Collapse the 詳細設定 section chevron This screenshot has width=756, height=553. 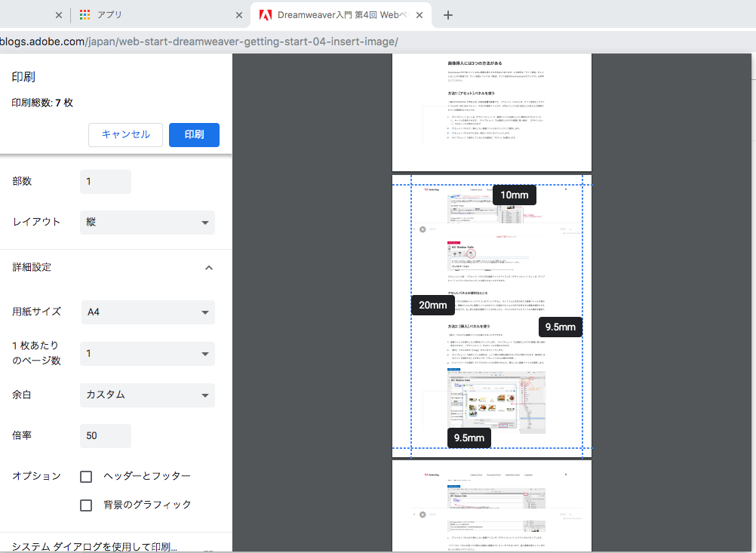tap(209, 268)
